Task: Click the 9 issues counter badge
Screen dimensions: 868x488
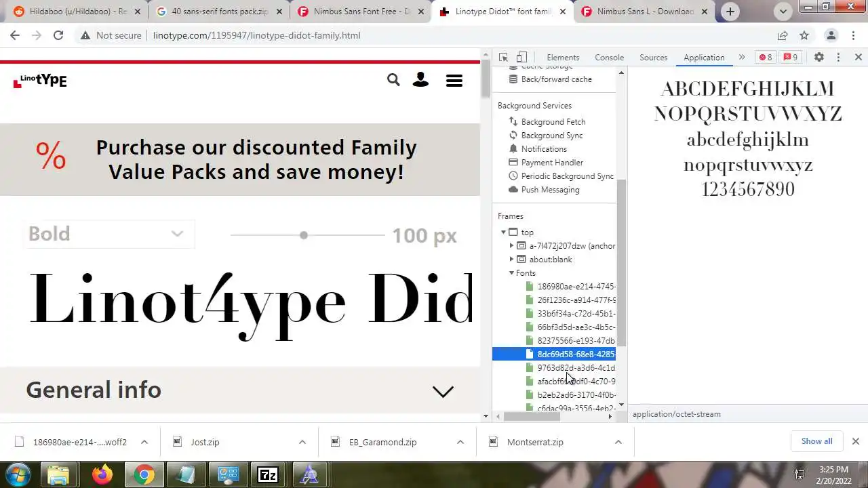Action: 790,57
